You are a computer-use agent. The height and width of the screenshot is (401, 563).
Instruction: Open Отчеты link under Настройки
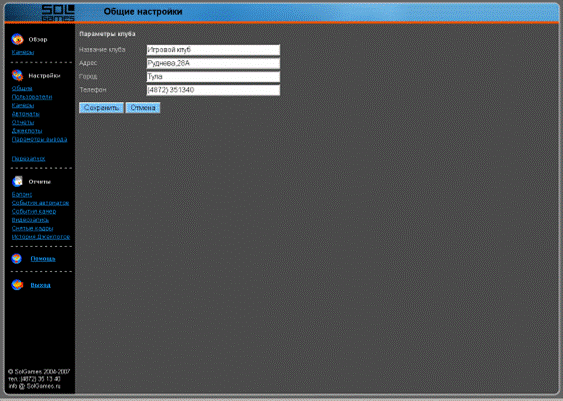pos(23,122)
